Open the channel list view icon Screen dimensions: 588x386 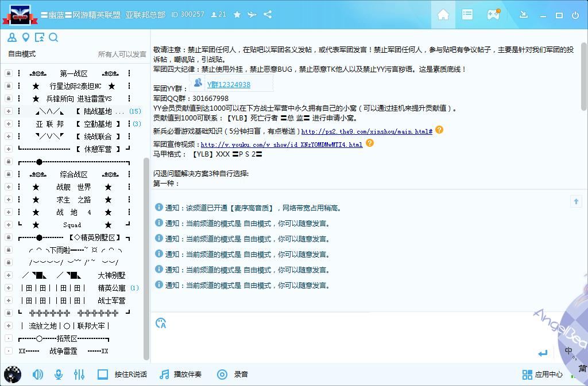467,14
